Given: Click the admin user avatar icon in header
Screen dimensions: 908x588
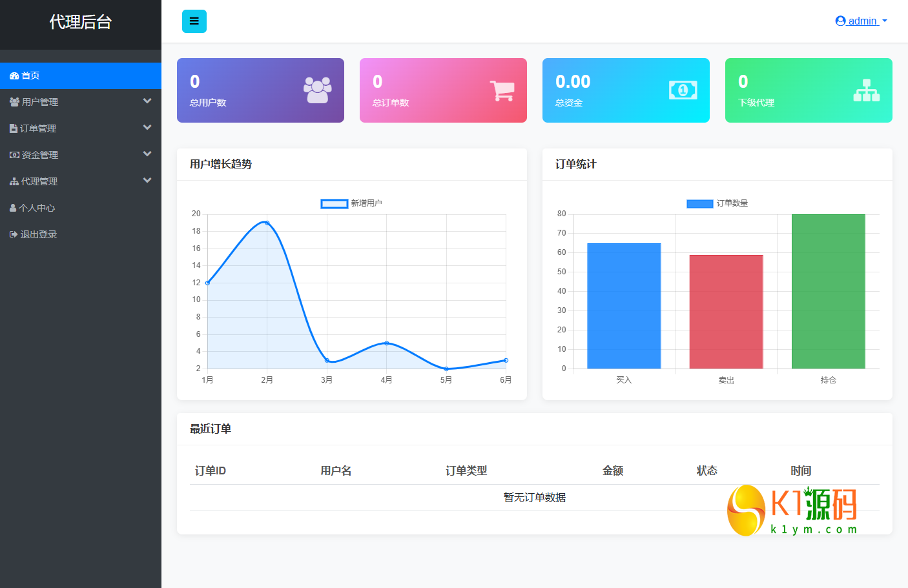Looking at the screenshot, I should coord(840,20).
